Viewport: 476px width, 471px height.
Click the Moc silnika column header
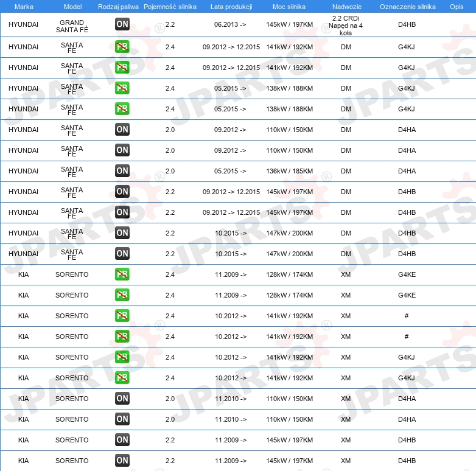[289, 7]
